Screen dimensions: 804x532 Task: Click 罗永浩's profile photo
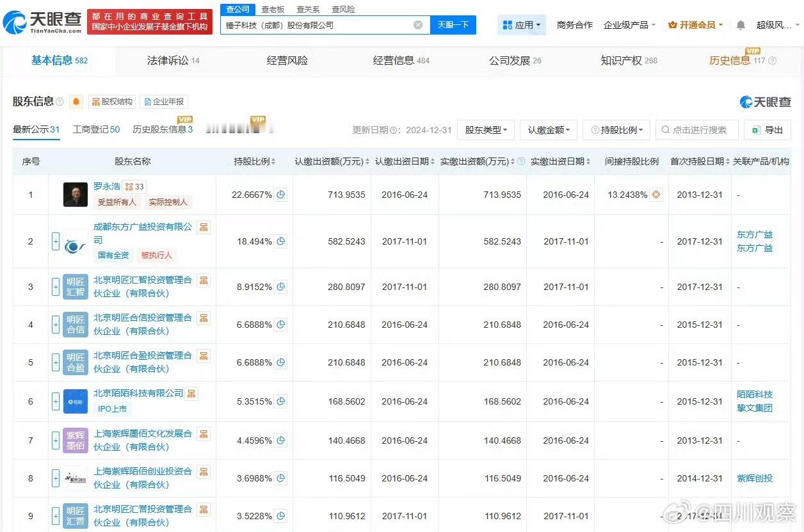click(76, 195)
